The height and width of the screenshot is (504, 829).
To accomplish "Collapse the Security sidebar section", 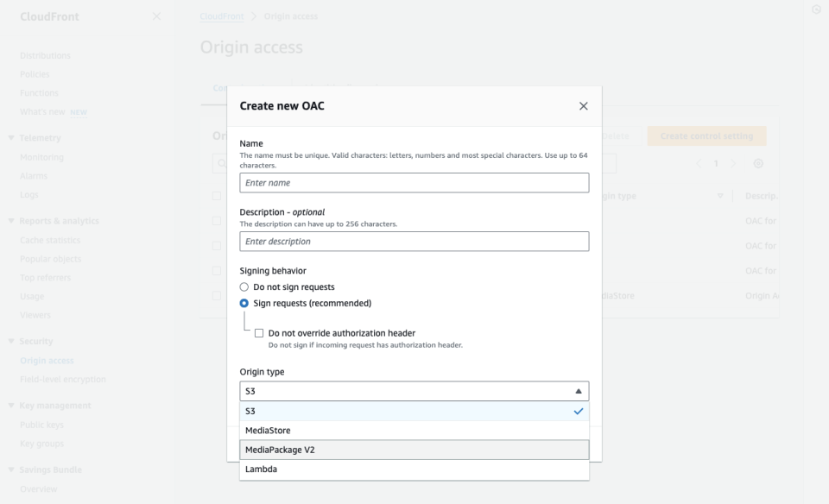I will [10, 341].
